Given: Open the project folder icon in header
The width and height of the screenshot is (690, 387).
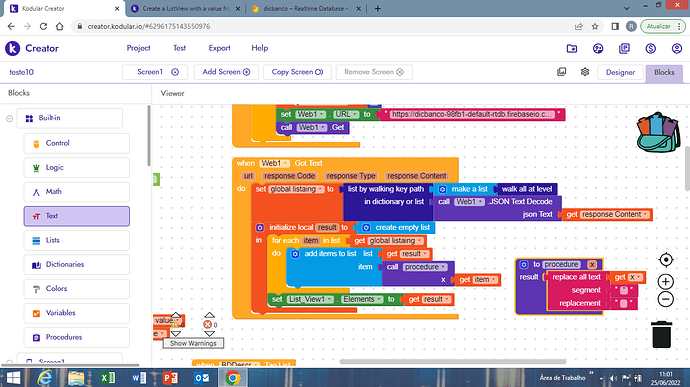Looking at the screenshot, I should pyautogui.click(x=572, y=48).
